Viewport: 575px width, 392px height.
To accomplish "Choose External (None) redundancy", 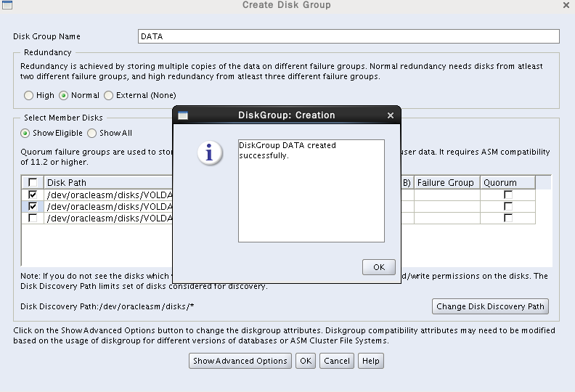I will pyautogui.click(x=109, y=95).
